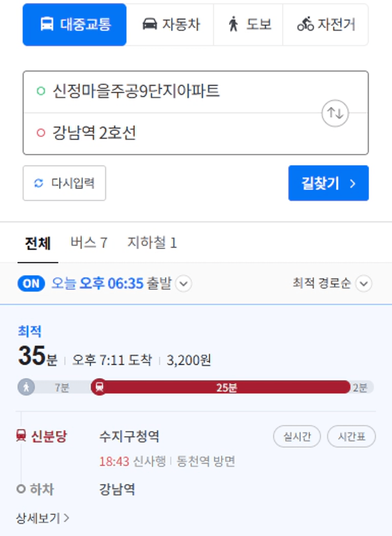Click the 신분당 line train icon
Image resolution: width=392 pixels, height=536 pixels.
click(21, 435)
